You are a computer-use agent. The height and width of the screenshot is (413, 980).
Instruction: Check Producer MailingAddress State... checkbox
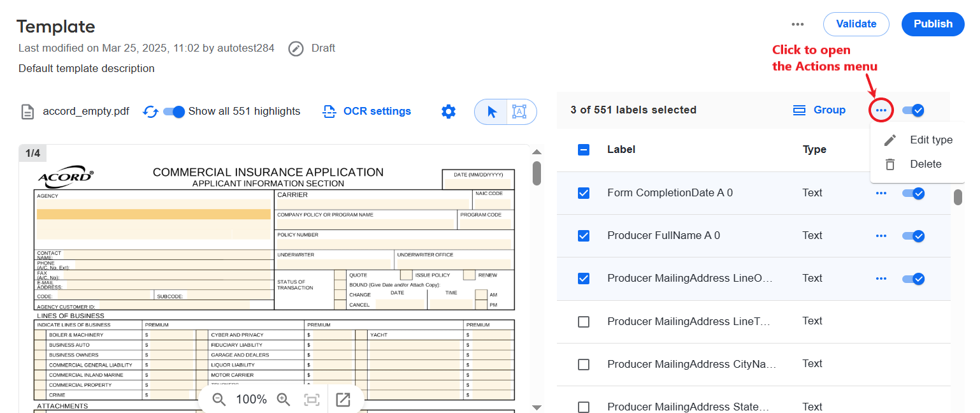(584, 407)
